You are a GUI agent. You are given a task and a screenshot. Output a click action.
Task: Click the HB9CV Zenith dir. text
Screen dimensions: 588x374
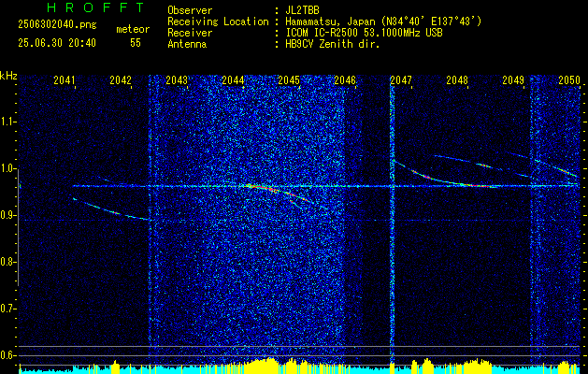tap(332, 44)
